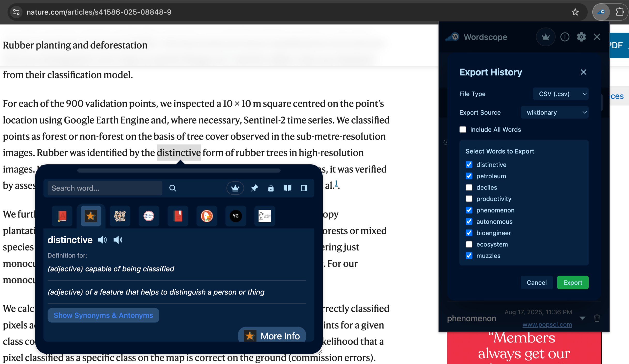Click the open book reader icon
This screenshot has width=629, height=364.
pyautogui.click(x=287, y=188)
